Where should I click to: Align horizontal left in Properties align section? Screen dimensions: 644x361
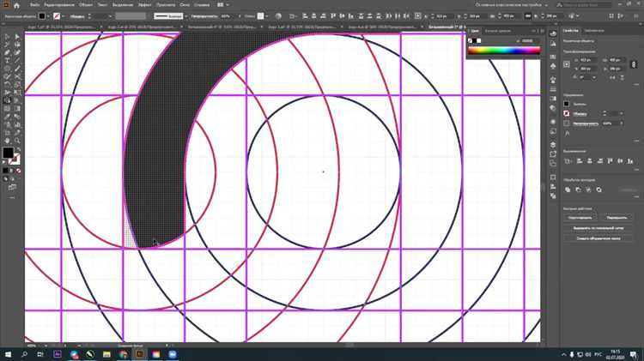coord(580,161)
